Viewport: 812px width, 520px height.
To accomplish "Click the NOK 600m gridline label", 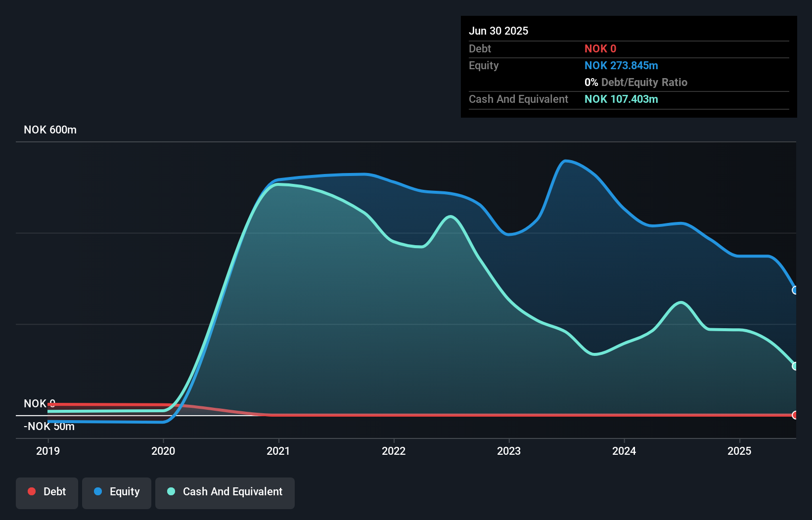I will coord(50,130).
